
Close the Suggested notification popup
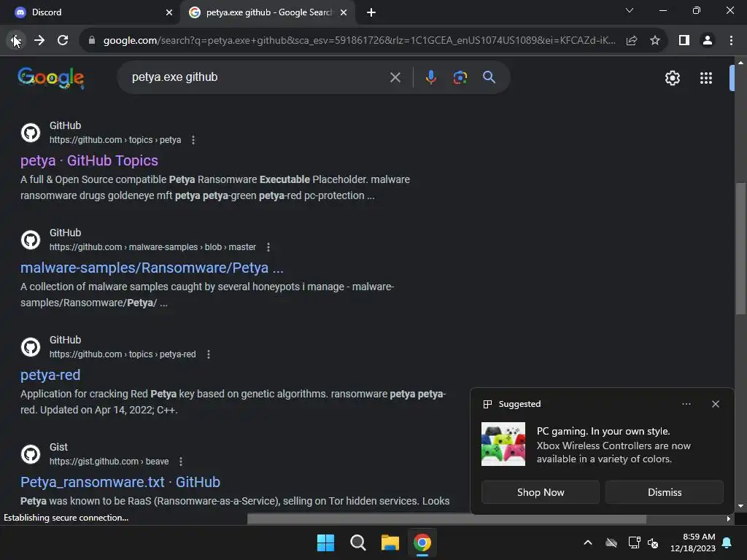[x=715, y=404]
